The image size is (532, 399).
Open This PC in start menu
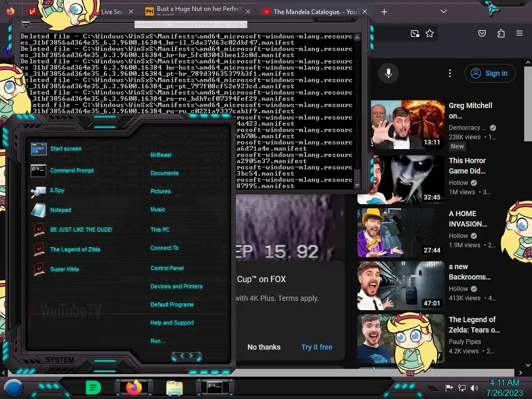tap(160, 230)
